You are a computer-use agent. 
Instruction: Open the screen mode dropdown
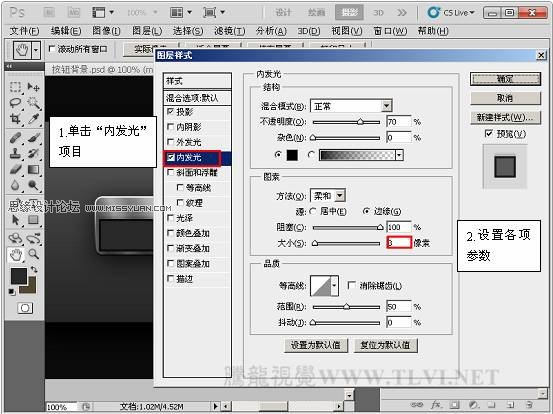[223, 13]
